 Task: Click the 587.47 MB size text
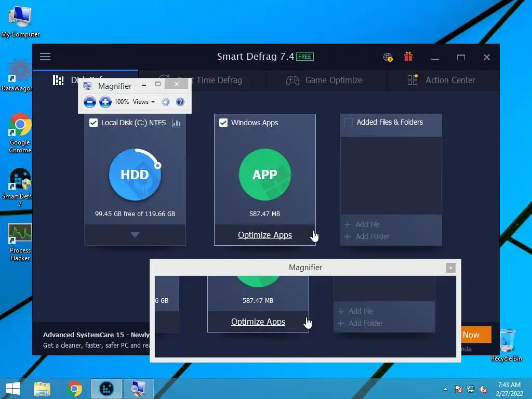click(264, 214)
